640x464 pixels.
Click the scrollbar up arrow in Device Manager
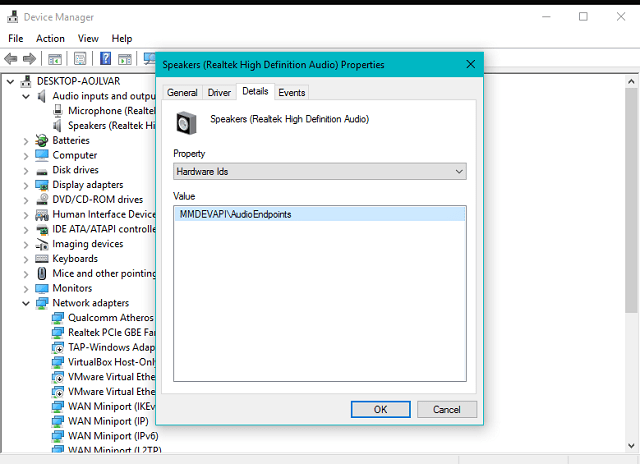(x=631, y=81)
